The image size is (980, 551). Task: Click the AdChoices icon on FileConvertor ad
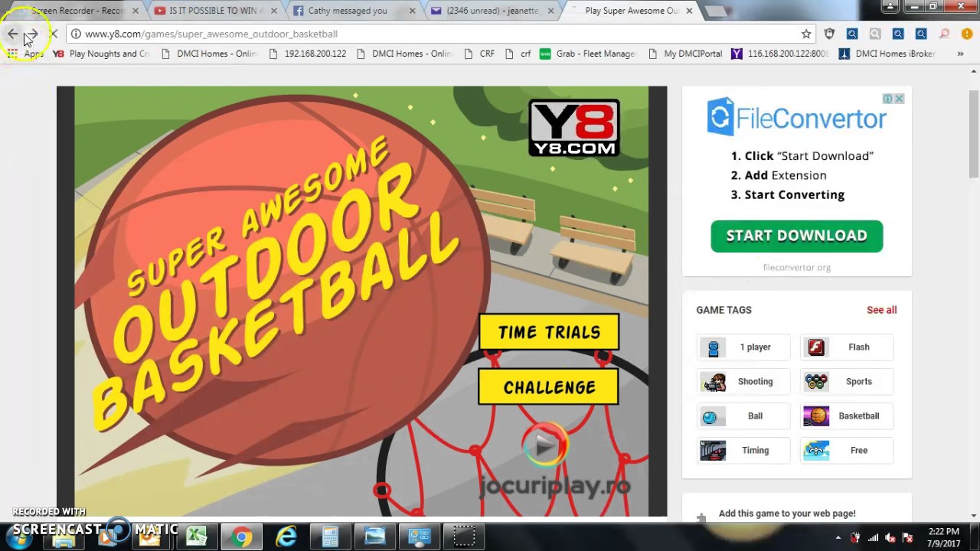(x=887, y=99)
